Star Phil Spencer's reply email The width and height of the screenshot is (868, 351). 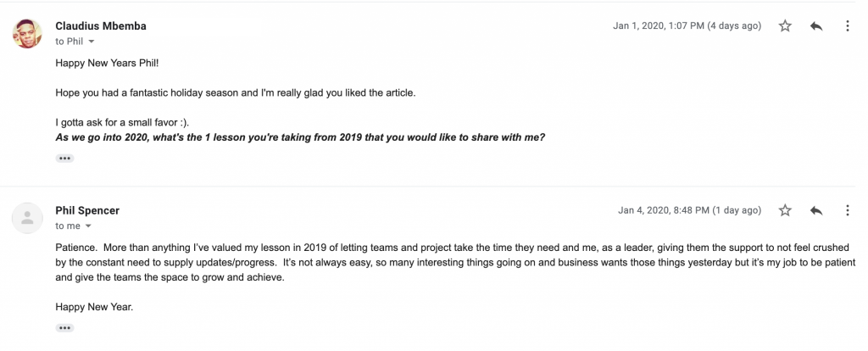tap(785, 210)
